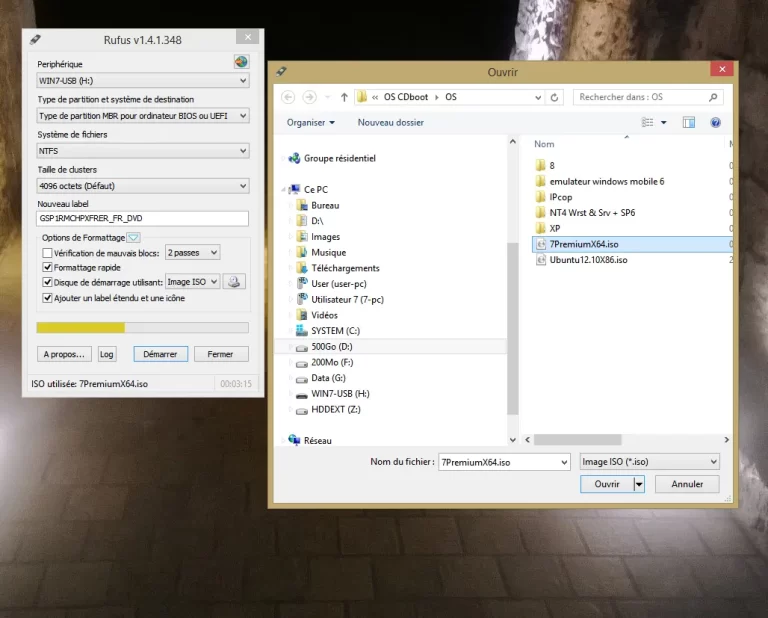768x618 pixels.
Task: Open the file type Image ISO (*.iso) dropdown
Action: tap(649, 461)
